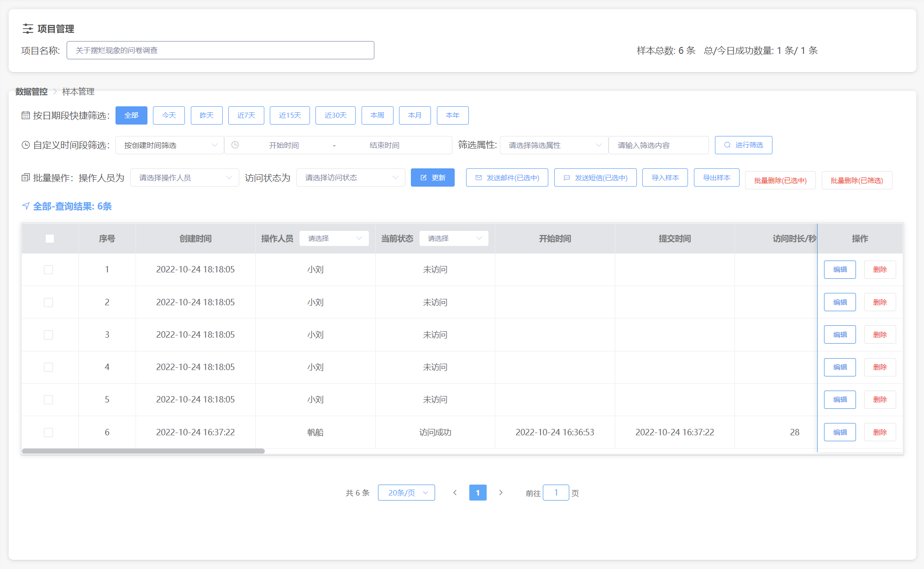Click the 批量操作 copy icon
Viewport: 924px width, 569px height.
26,177
